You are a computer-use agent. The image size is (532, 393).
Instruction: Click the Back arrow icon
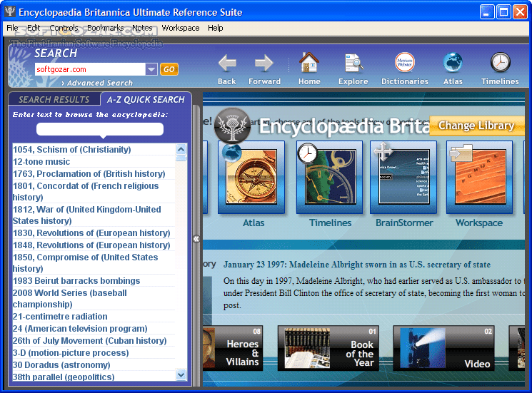tap(227, 63)
